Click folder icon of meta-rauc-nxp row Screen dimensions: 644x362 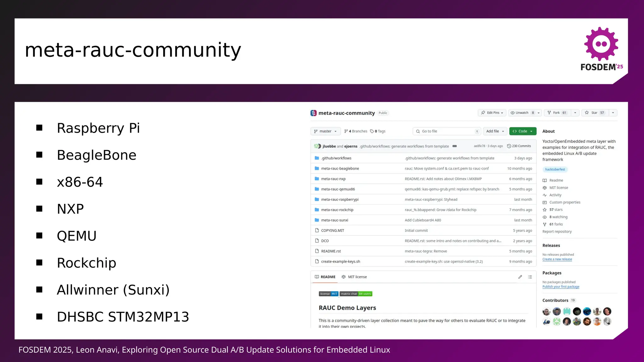point(317,179)
